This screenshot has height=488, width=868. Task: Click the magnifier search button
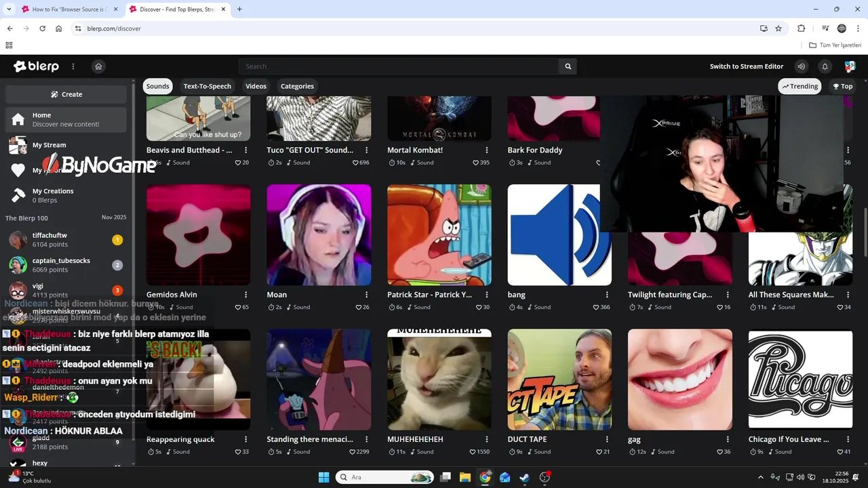point(568,66)
